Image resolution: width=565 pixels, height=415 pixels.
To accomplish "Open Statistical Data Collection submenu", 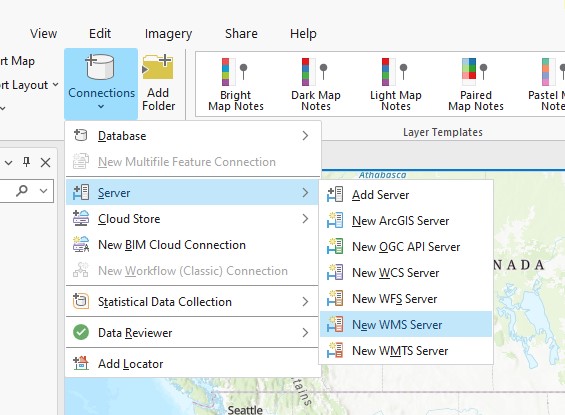I will click(x=193, y=302).
